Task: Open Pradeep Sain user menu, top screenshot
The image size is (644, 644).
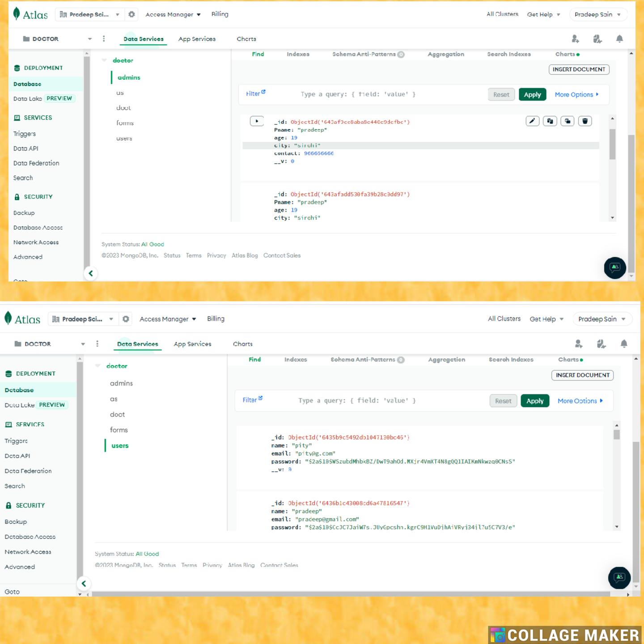Action: (x=598, y=14)
